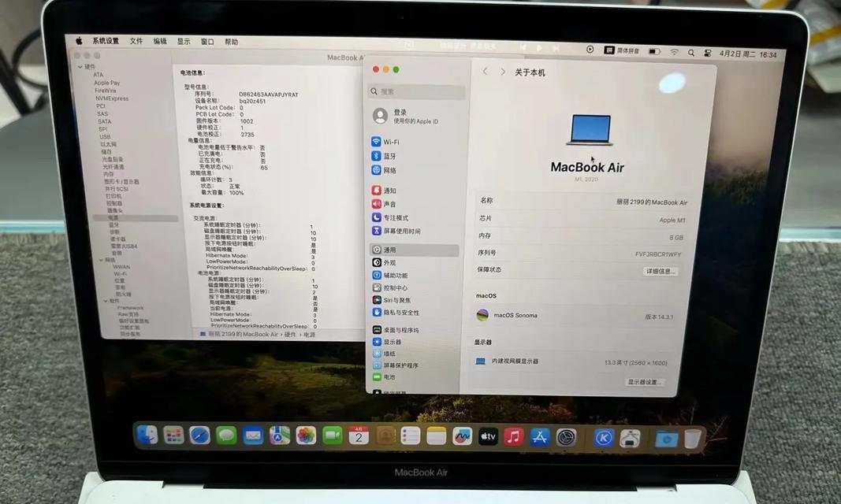
Task: Open the 帮助 menu
Action: (231, 42)
